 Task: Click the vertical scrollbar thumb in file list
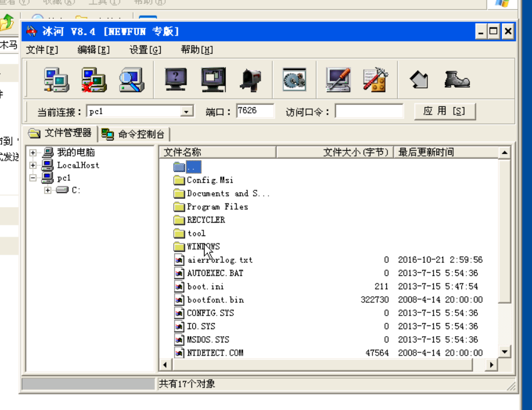(x=504, y=231)
